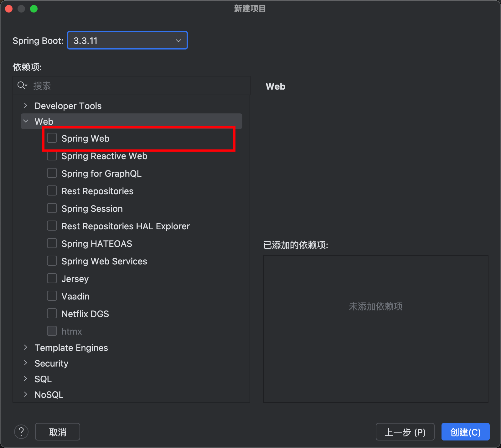501x448 pixels.
Task: Check Spring Web Services dependency
Action: click(52, 261)
